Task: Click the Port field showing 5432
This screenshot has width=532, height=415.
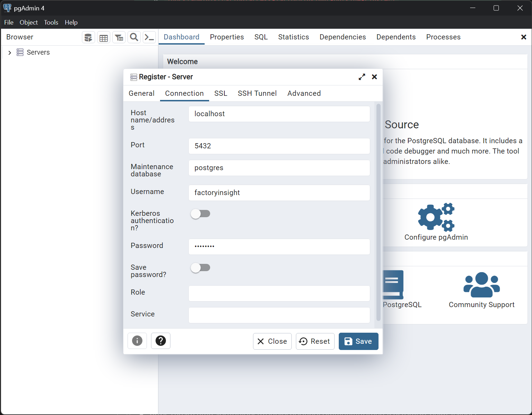Action: 279,146
